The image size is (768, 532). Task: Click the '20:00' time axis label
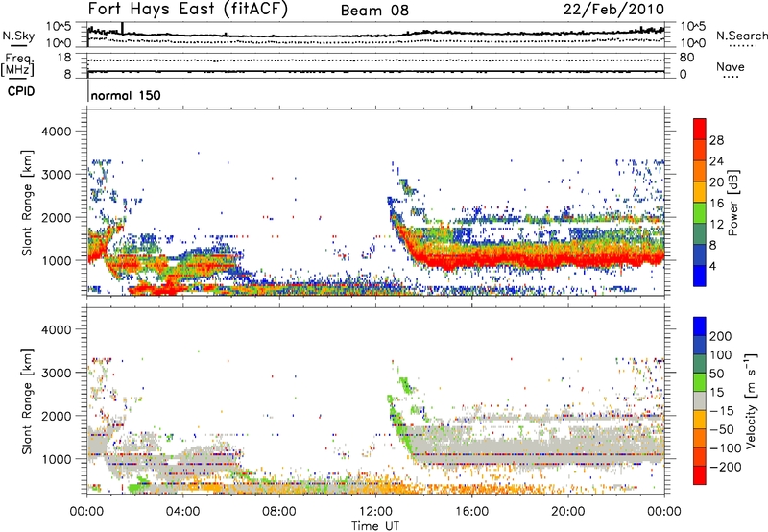[567, 512]
